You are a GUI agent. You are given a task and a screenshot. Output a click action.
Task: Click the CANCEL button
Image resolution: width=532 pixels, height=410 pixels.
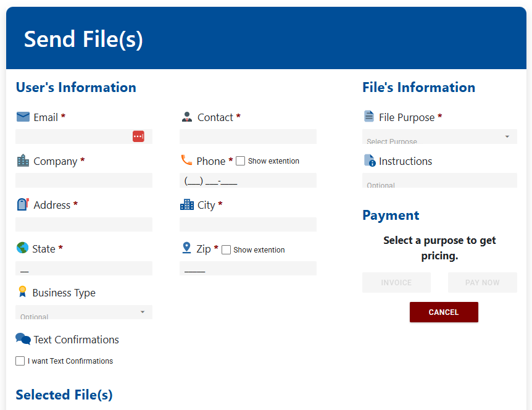point(444,312)
